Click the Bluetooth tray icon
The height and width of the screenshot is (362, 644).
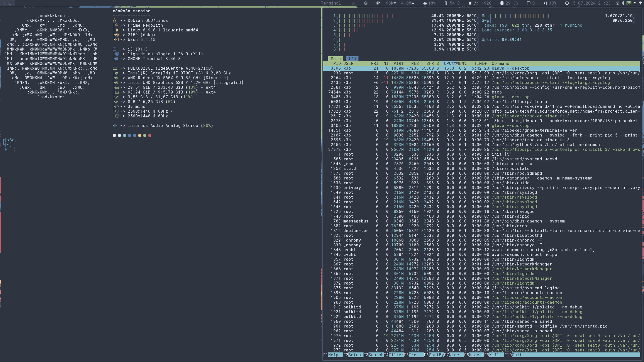623,3
